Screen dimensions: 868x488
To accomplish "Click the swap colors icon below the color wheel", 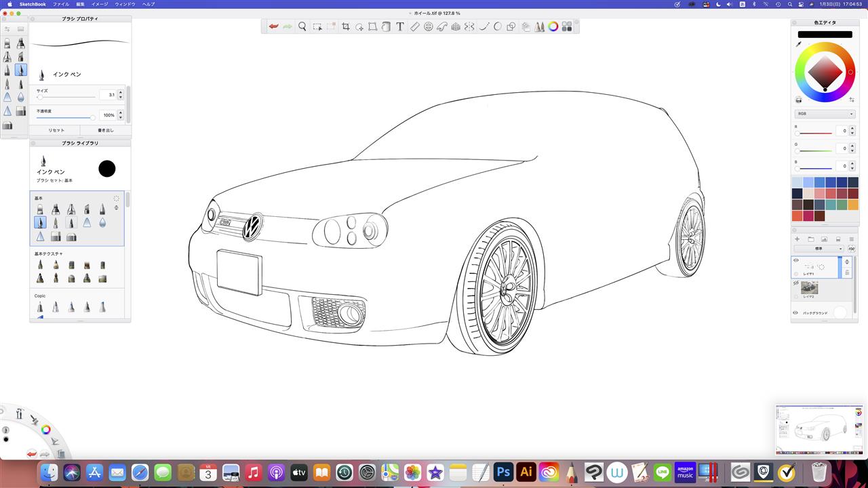I will 852,100.
